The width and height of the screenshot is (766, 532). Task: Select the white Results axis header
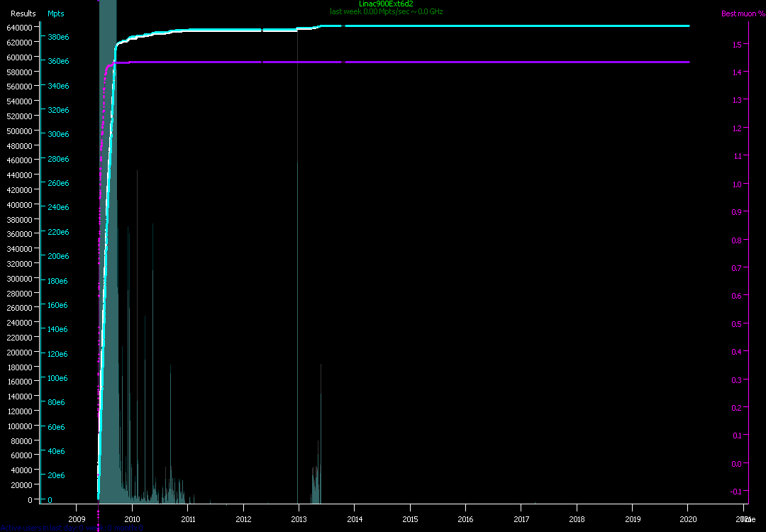(23, 13)
